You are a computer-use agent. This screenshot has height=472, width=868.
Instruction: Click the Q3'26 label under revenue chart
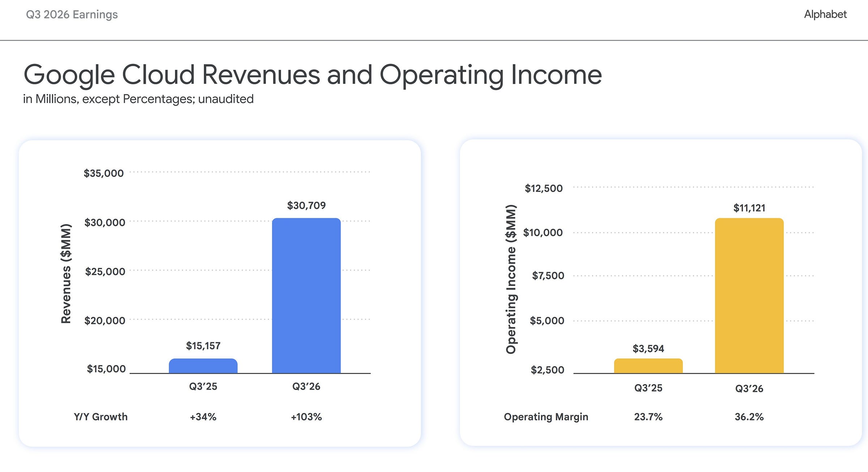pos(306,386)
